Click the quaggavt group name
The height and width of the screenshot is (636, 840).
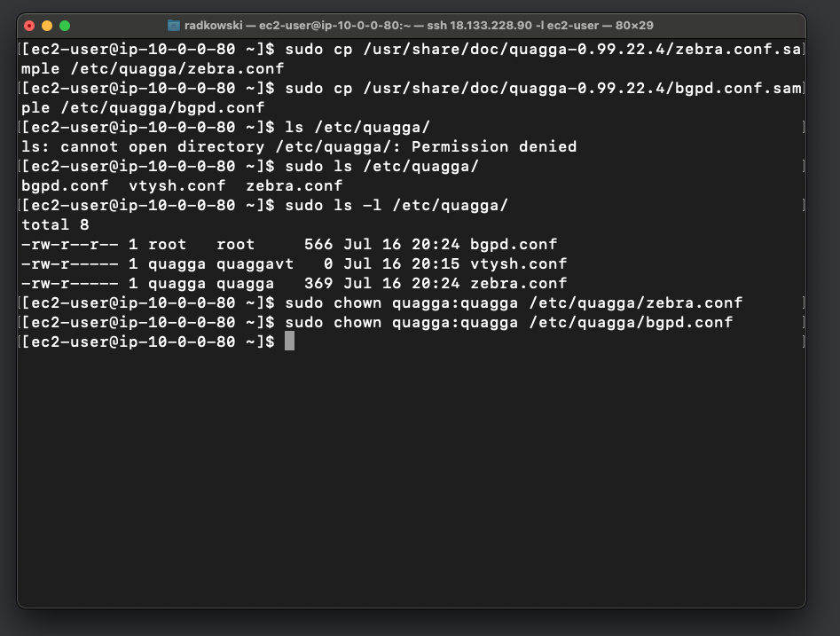click(x=255, y=263)
